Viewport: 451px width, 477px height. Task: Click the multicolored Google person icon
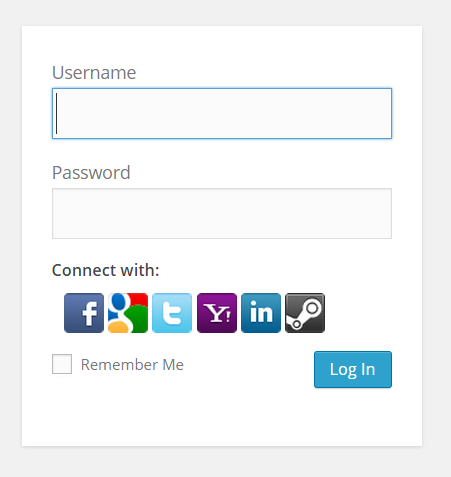(128, 313)
